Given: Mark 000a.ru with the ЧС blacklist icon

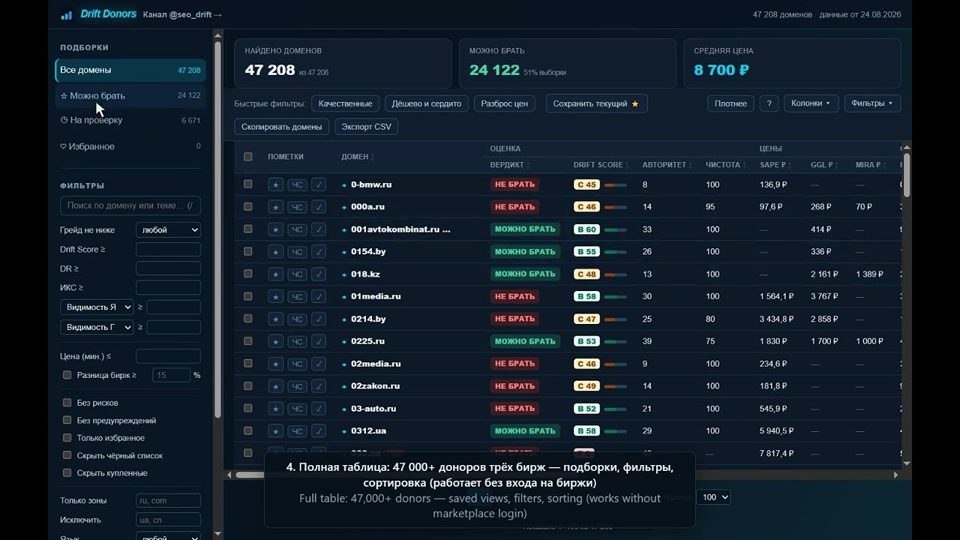Looking at the screenshot, I should [297, 207].
